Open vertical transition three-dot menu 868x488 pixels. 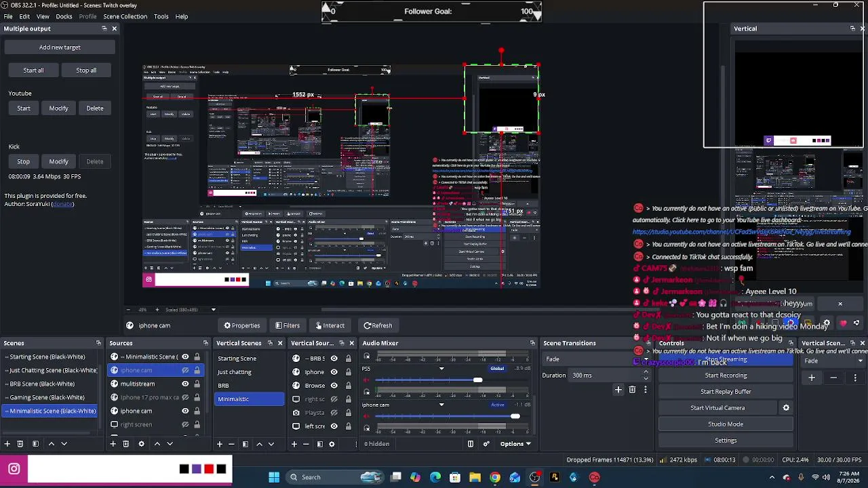[855, 378]
